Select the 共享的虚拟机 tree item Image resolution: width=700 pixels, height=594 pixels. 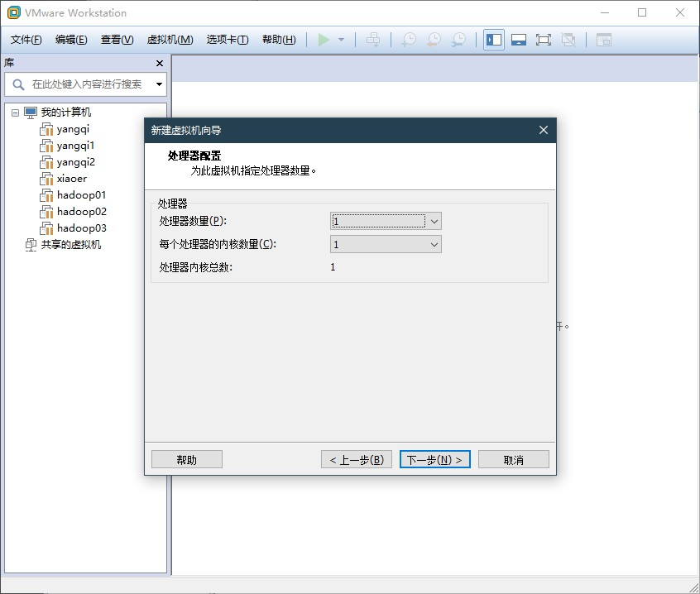point(71,245)
